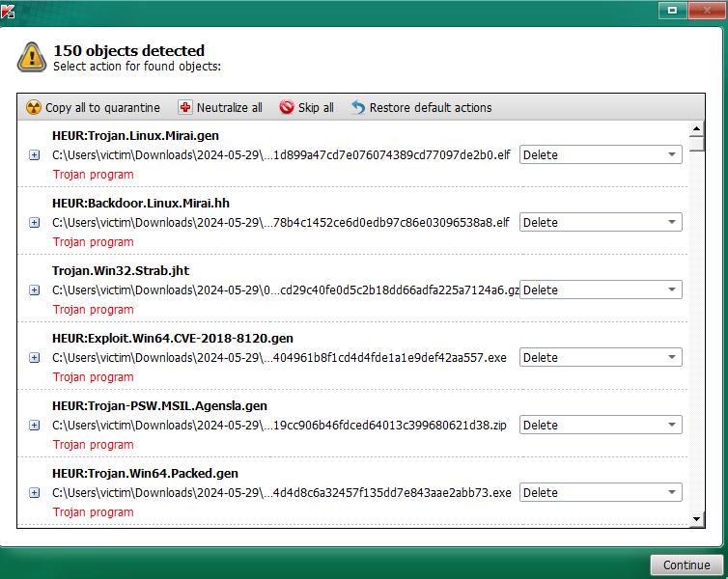Screen dimensions: 728x579
Task: Copy all to quarantine
Action: 93,107
